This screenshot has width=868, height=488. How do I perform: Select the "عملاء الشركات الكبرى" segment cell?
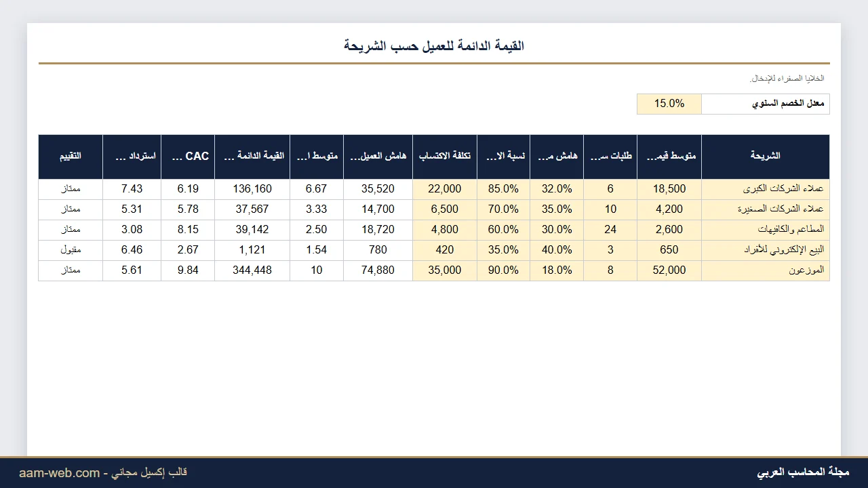766,189
